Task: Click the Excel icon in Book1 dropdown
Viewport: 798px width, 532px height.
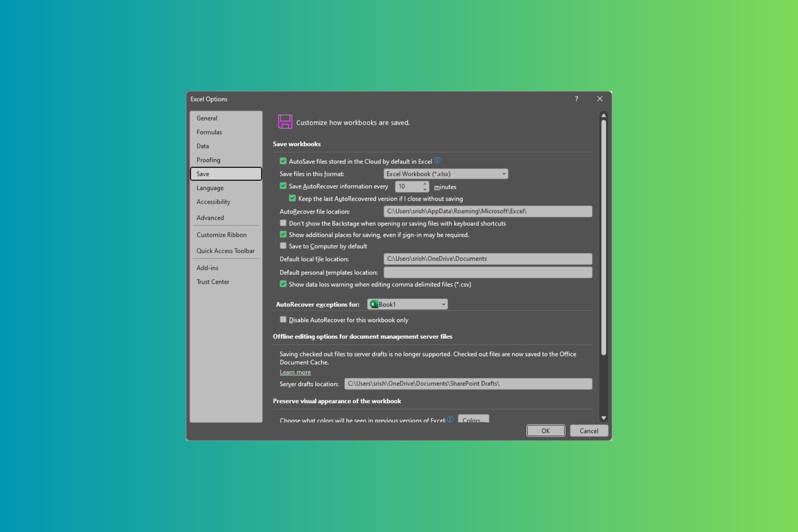Action: click(374, 304)
